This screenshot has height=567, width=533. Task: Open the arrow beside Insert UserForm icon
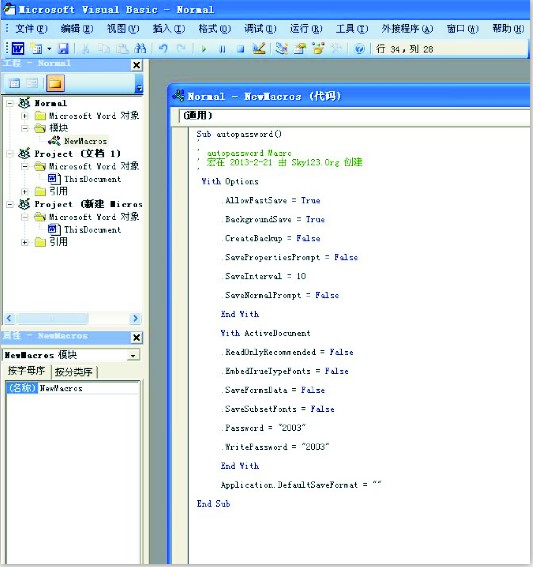49,48
